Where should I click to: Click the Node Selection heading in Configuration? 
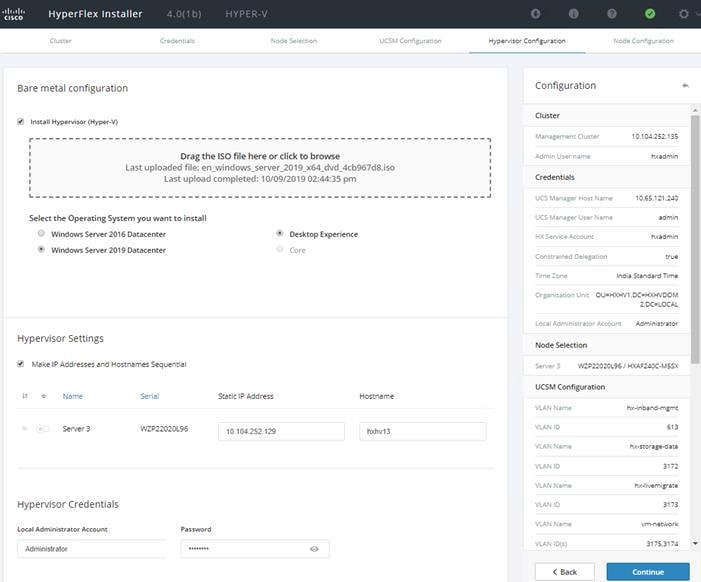tap(561, 345)
